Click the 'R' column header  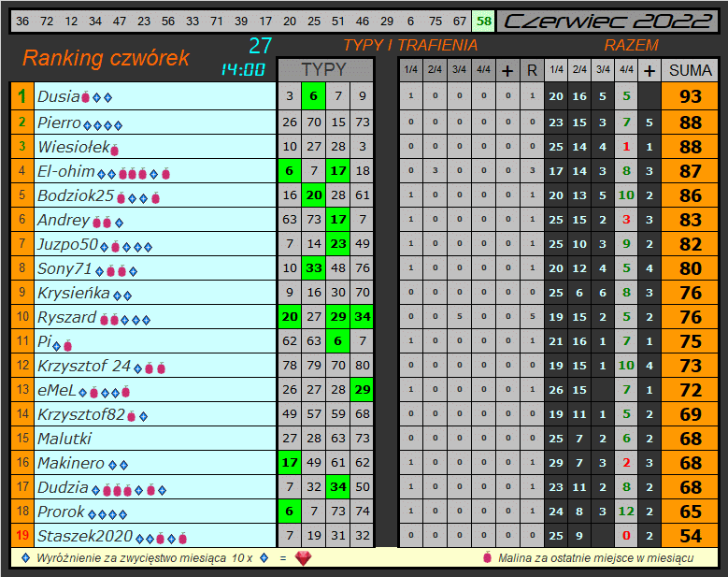point(532,70)
